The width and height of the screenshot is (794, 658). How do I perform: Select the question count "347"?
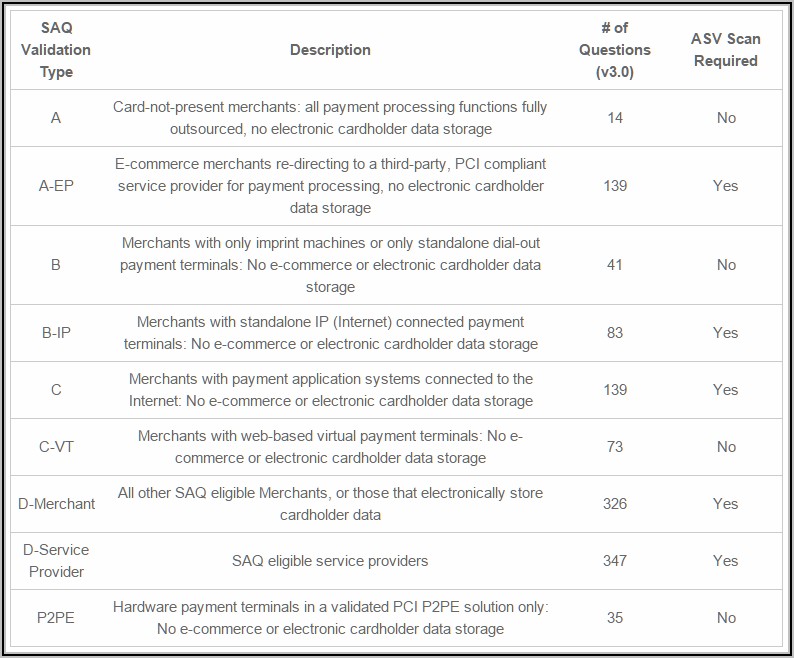(x=615, y=561)
